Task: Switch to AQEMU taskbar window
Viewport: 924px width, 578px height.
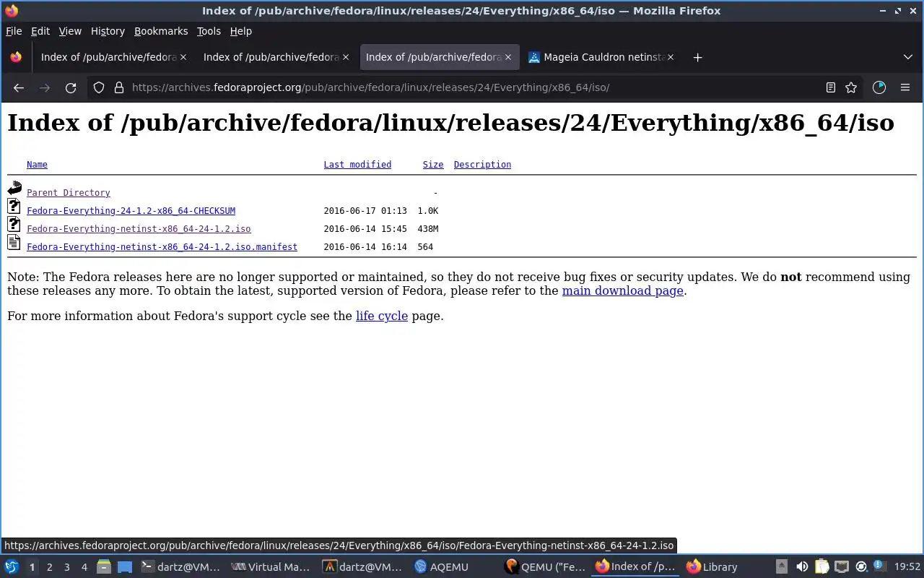Action: [x=453, y=567]
